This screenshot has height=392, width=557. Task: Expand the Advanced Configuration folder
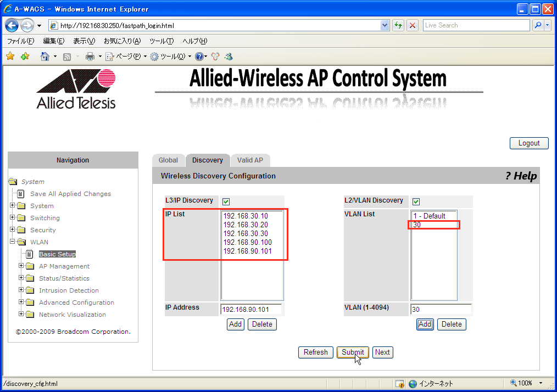coord(21,302)
